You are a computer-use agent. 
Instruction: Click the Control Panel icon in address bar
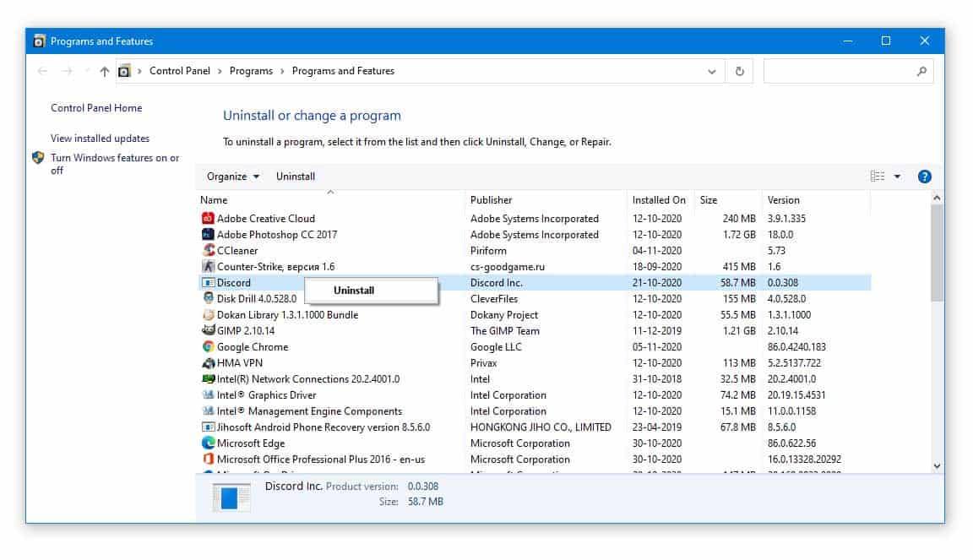pyautogui.click(x=124, y=72)
